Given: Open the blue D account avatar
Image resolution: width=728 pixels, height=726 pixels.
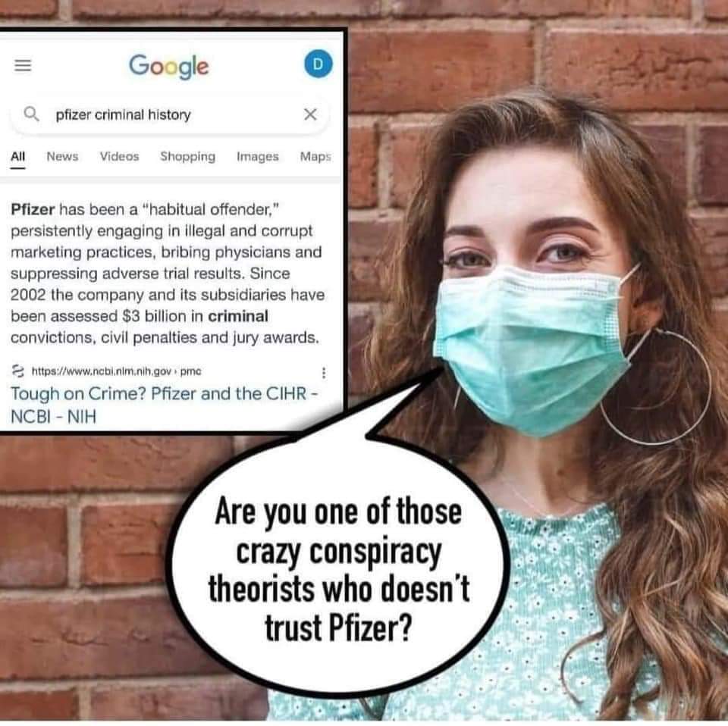Looking at the screenshot, I should click(x=318, y=64).
